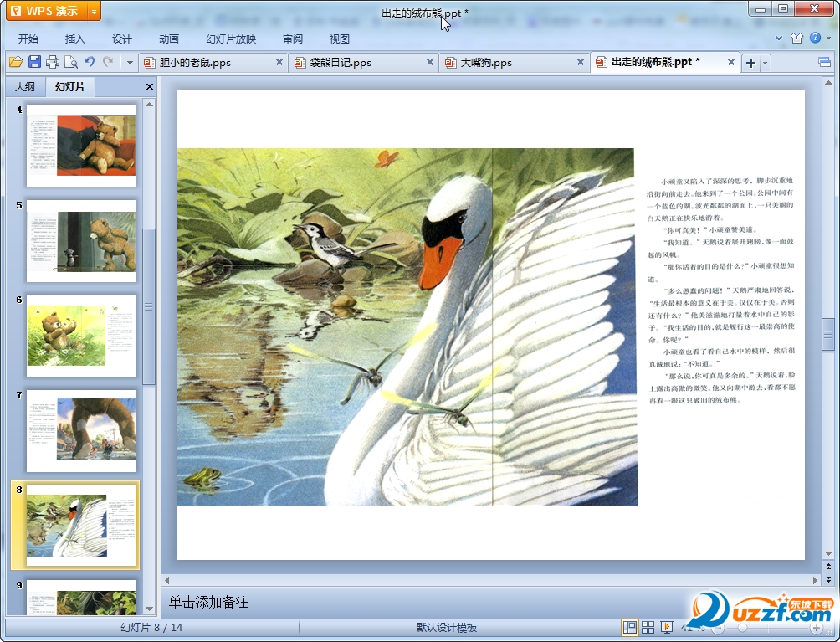Print the presentation using the printer icon

tap(53, 62)
